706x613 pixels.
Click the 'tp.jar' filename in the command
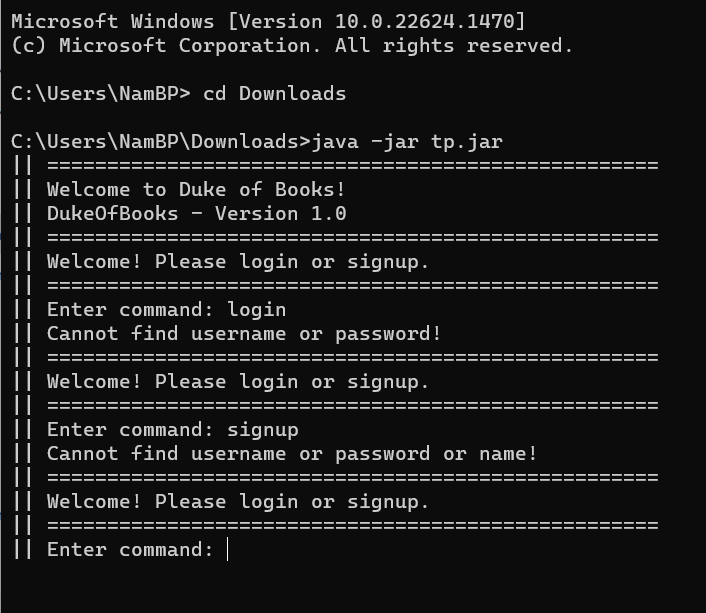(467, 142)
